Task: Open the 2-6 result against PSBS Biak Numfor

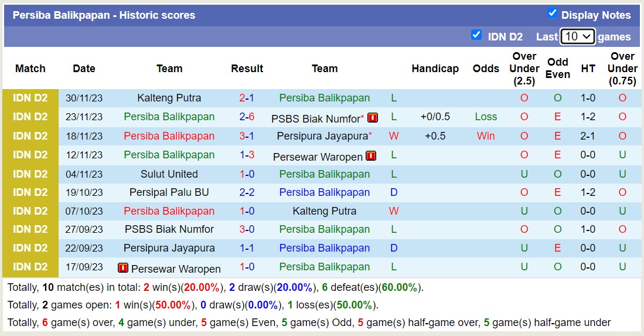Action: pyautogui.click(x=247, y=117)
